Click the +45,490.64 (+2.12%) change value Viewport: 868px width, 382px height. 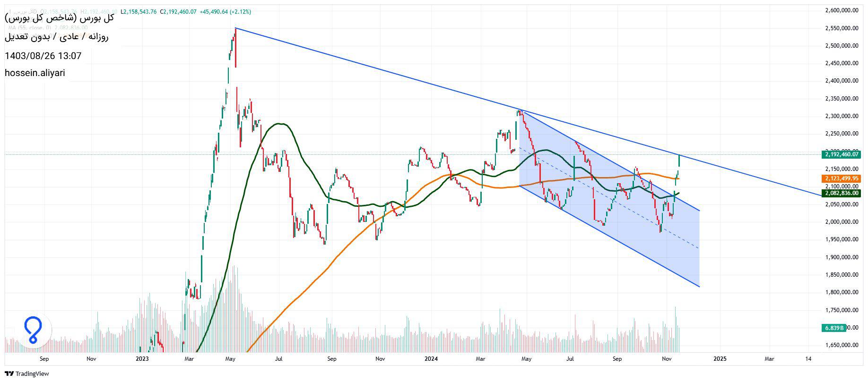(x=226, y=11)
